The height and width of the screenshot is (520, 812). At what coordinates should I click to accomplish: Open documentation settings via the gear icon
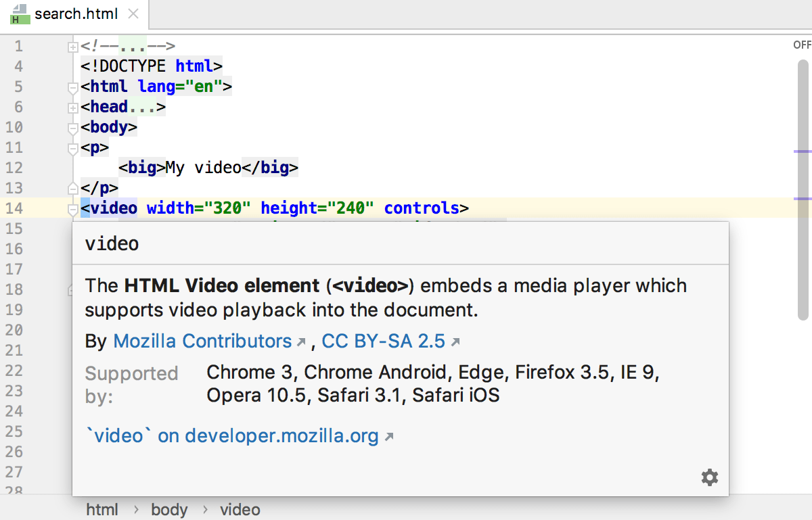(709, 477)
